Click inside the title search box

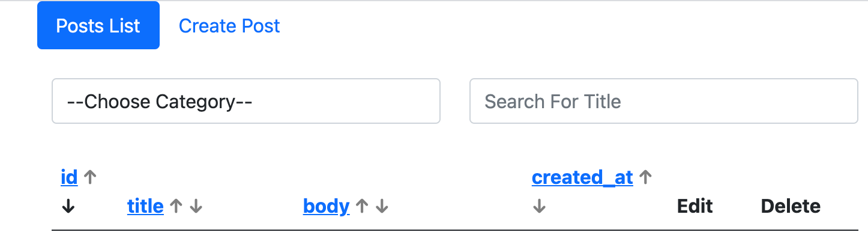pos(664,101)
